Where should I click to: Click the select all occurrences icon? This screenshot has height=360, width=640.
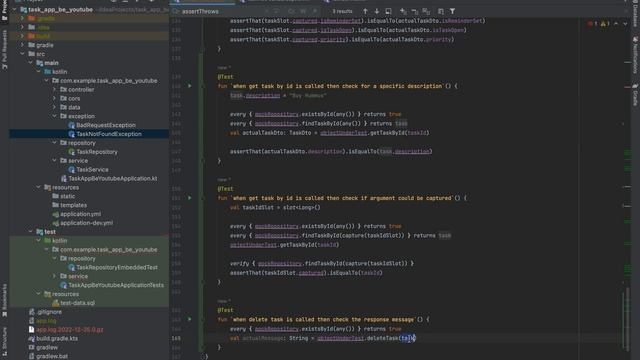click(x=426, y=11)
